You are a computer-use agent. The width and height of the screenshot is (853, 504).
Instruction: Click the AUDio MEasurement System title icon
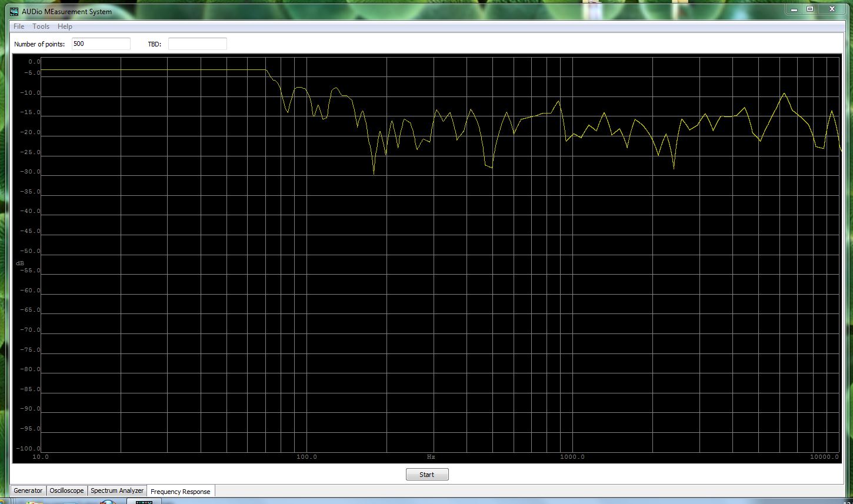coord(14,11)
